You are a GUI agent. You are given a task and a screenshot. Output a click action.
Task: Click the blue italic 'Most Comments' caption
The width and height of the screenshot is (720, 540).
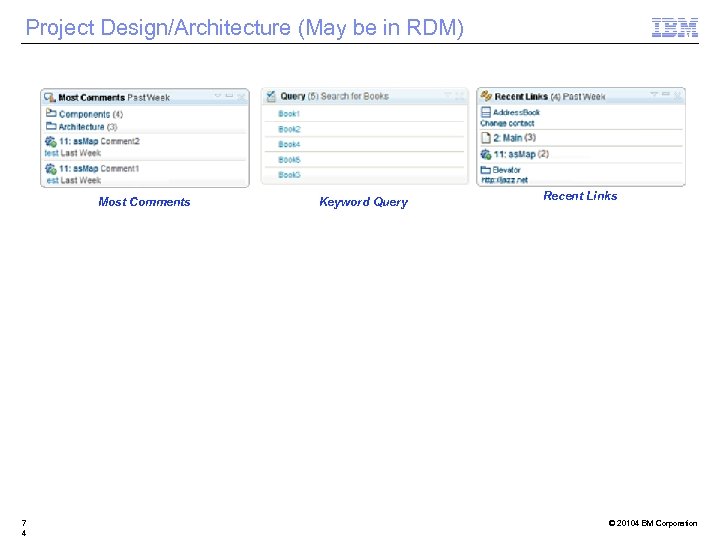[144, 202]
